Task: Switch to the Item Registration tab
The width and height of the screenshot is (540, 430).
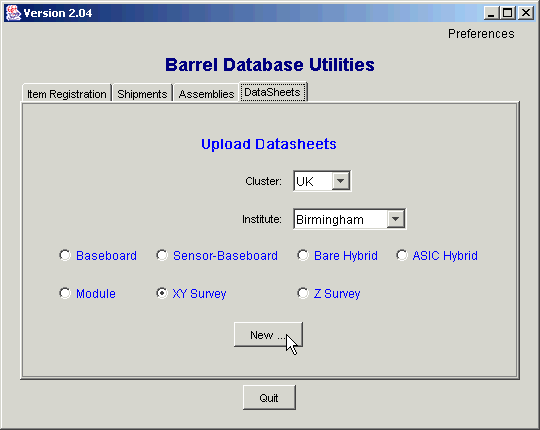Action: [x=67, y=94]
